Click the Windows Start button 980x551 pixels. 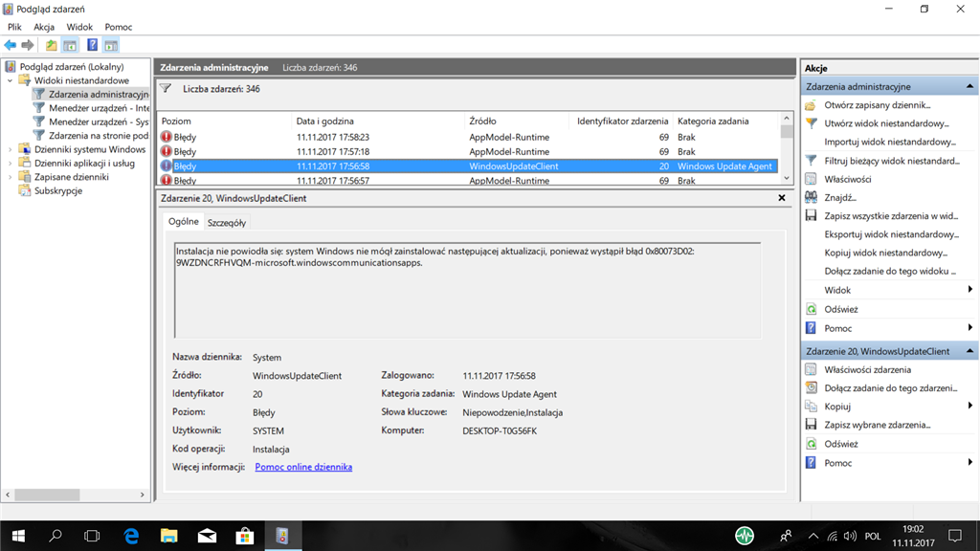(18, 536)
